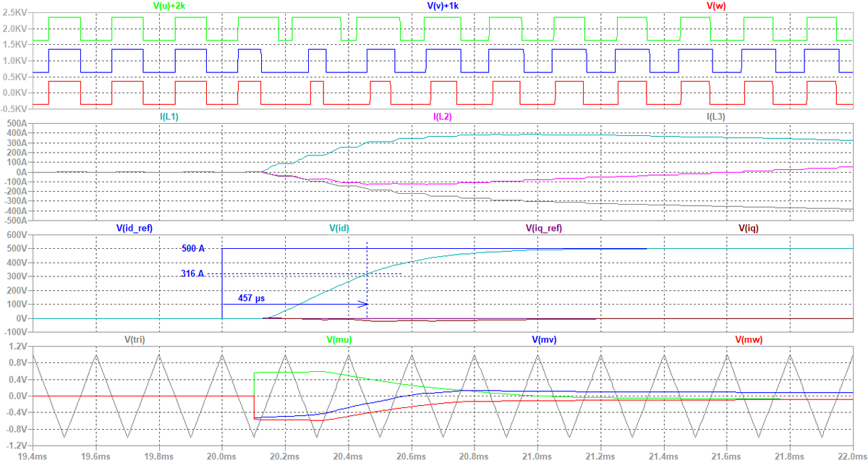The width and height of the screenshot is (868, 463).
Task: Click the V(tri) trace label
Action: [x=136, y=339]
